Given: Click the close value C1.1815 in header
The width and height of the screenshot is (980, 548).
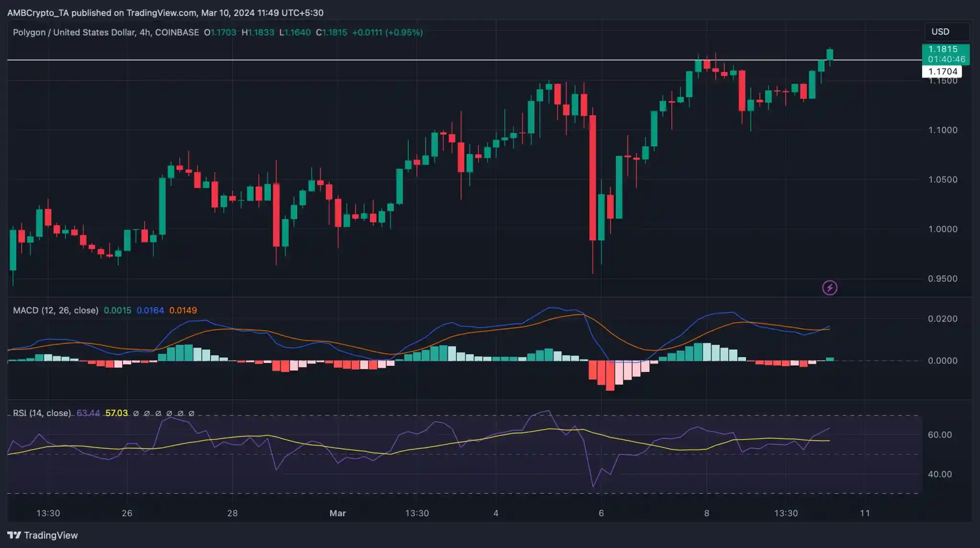Looking at the screenshot, I should (x=331, y=33).
